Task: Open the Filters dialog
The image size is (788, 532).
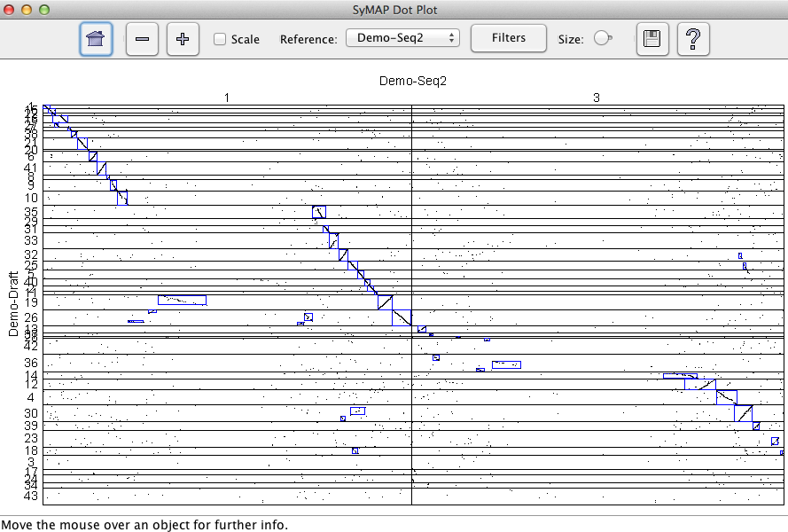Action: tap(509, 38)
